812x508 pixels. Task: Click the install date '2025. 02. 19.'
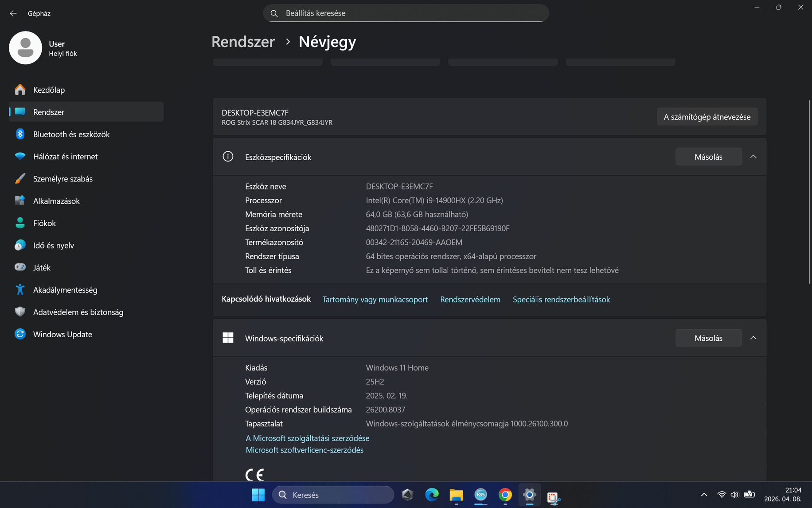click(386, 396)
